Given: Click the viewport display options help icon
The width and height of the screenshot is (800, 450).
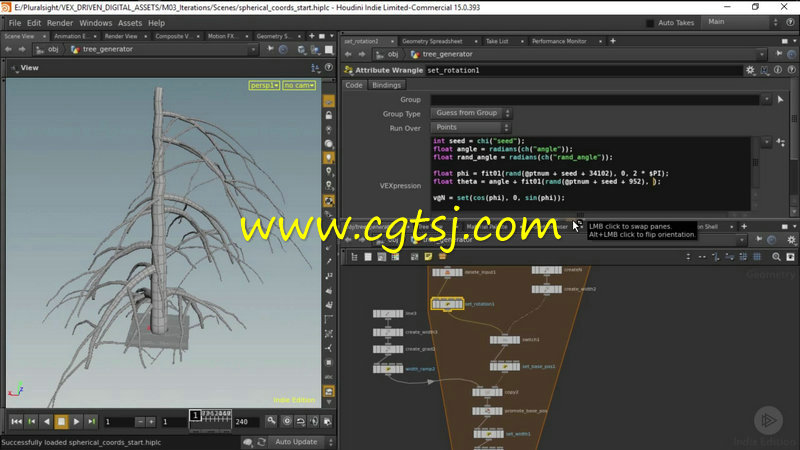Looking at the screenshot, I should [329, 67].
